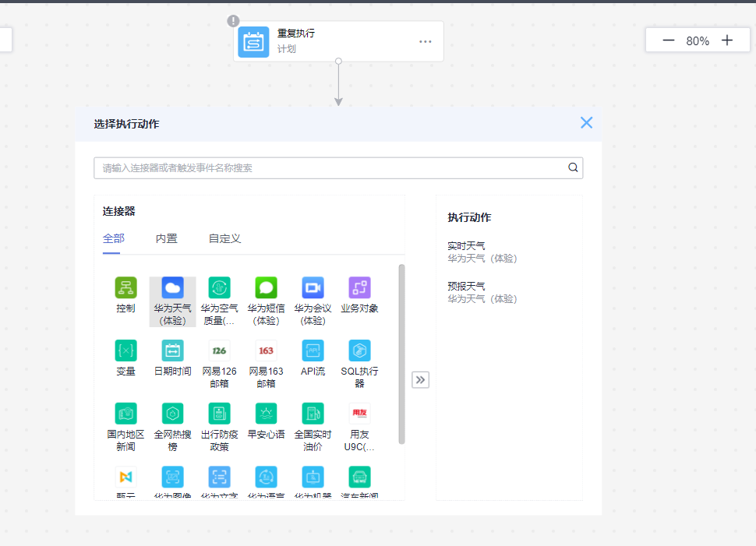Choose the 出行防疫政策 connector
This screenshot has height=546, width=756.
pyautogui.click(x=219, y=428)
